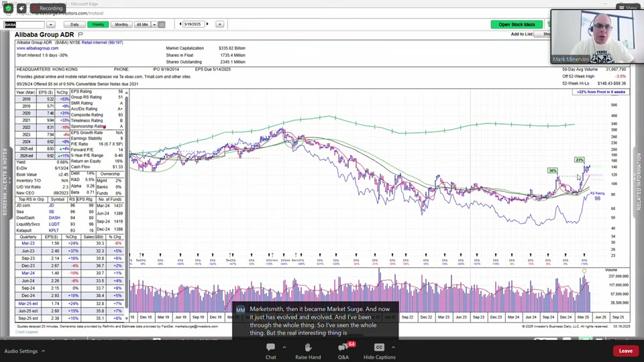Step chart date back with left arrow
The image size is (644, 362).
tap(180, 24)
